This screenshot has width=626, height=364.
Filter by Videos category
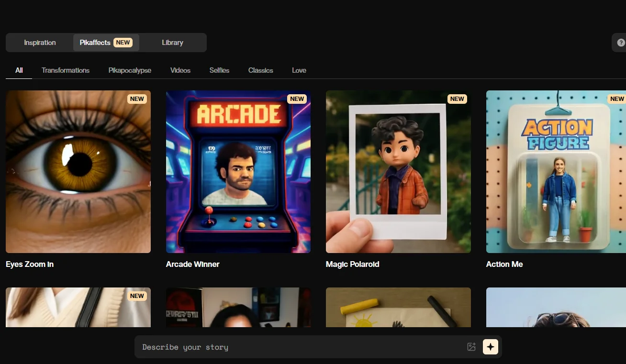tap(180, 70)
